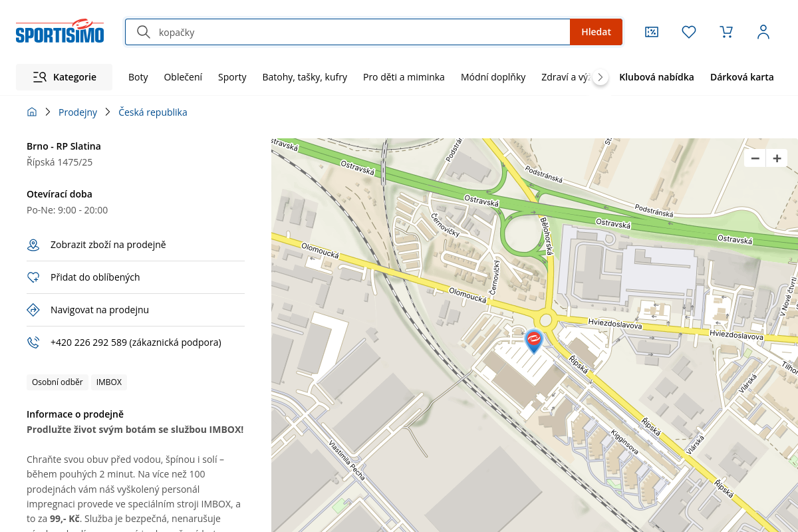Open the user account icon
Viewport: 798px width, 532px height.
(763, 32)
